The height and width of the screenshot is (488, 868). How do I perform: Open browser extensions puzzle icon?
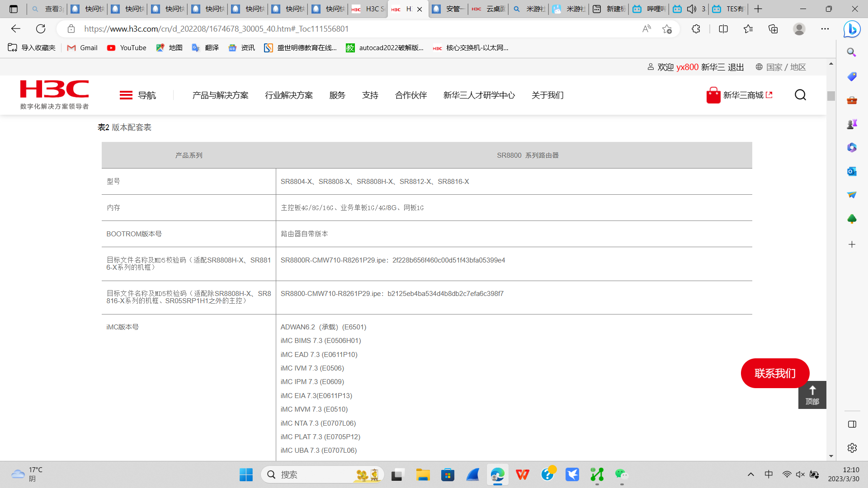point(696,29)
